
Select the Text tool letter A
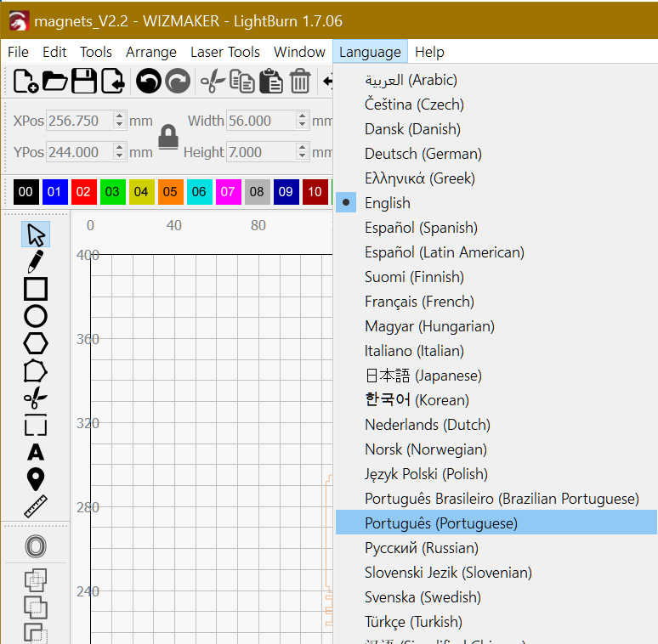(36, 452)
